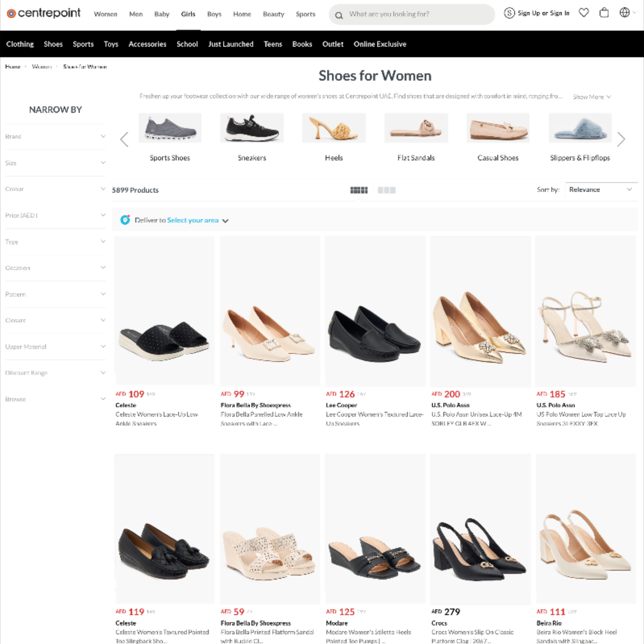The width and height of the screenshot is (644, 644).
Task: Open the Modare black wedge sandal AED 125
Action: coord(375,528)
